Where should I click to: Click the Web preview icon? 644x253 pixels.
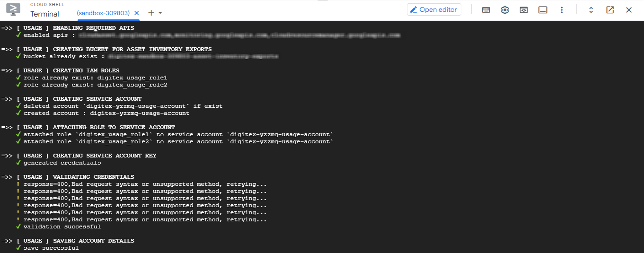[x=524, y=10]
